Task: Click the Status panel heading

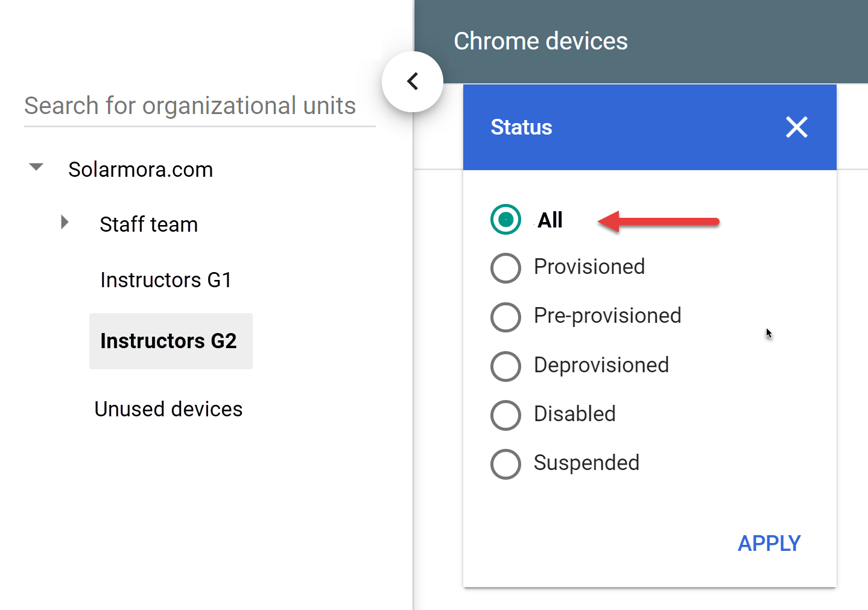Action: [521, 127]
